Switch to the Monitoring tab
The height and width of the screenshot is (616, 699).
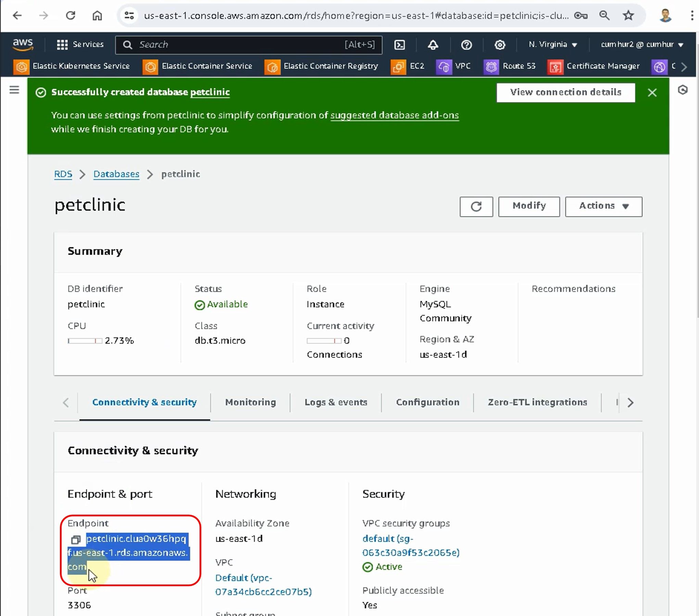pyautogui.click(x=250, y=402)
